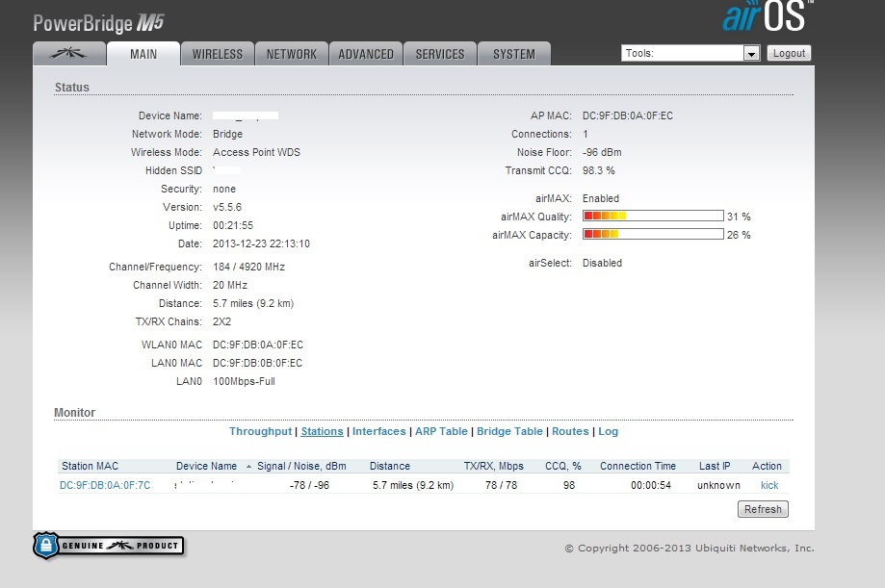Click the uptime value 00:21:55
The image size is (885, 588).
coord(233,226)
